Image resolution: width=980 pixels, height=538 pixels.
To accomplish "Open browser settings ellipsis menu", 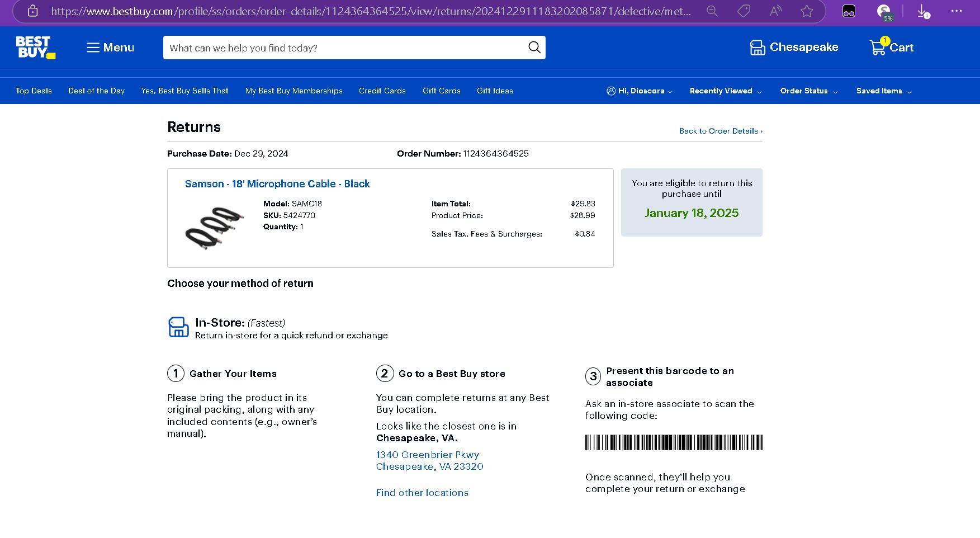I will pos(957,11).
